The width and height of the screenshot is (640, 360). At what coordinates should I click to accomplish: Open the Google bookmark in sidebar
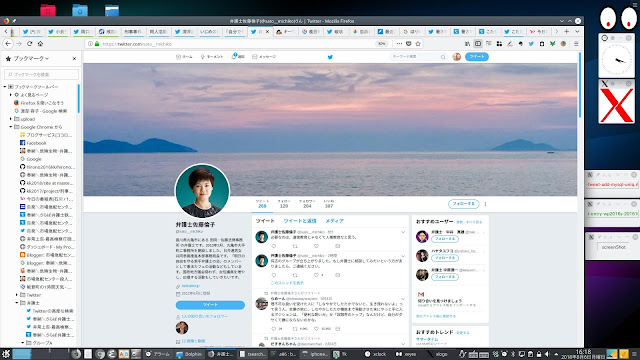coord(31,159)
